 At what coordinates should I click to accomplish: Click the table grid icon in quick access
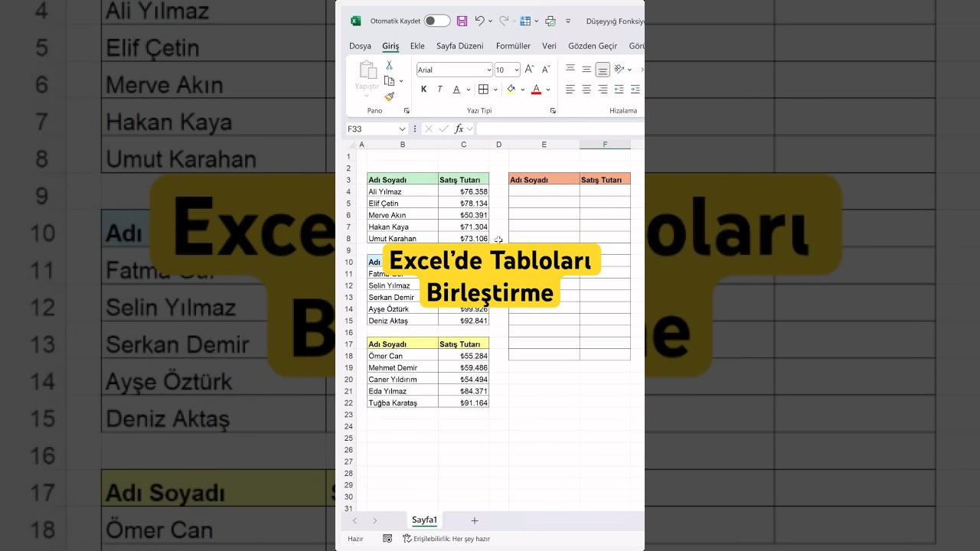click(525, 21)
